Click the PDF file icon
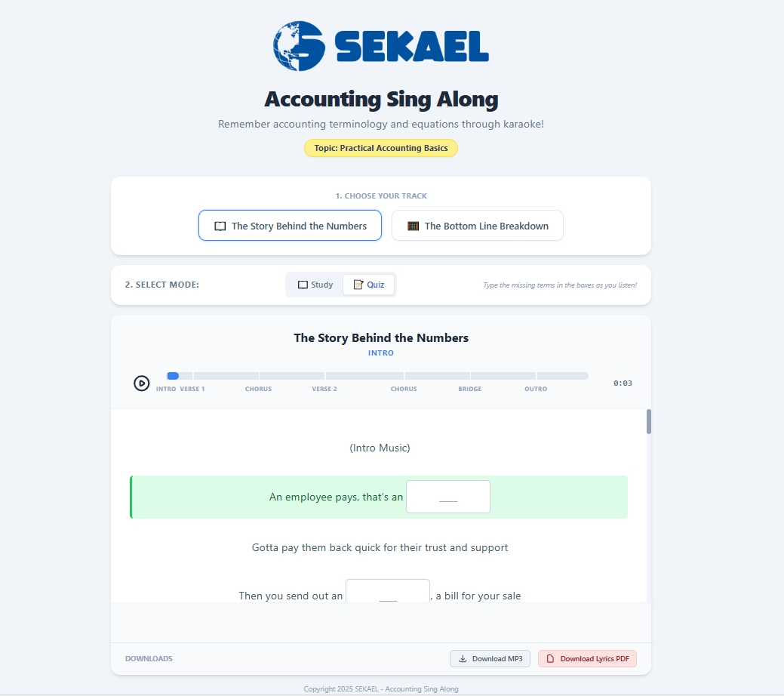784x696 pixels. [x=550, y=659]
